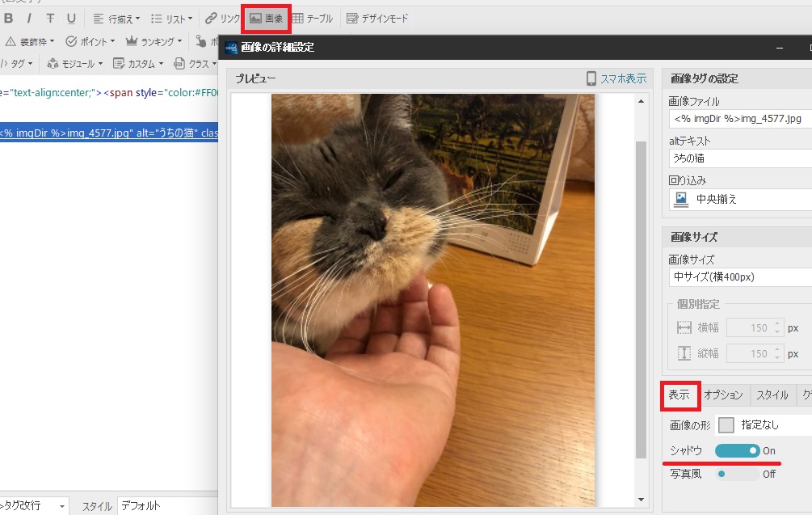Apply strikethrough text formatting
This screenshot has height=515, width=812.
coord(50,19)
